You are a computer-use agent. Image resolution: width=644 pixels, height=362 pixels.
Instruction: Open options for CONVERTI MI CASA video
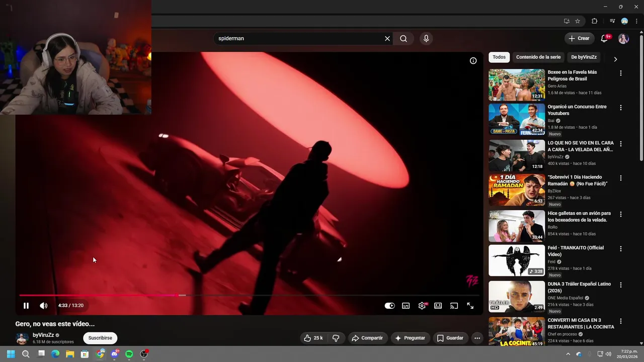tap(620, 321)
